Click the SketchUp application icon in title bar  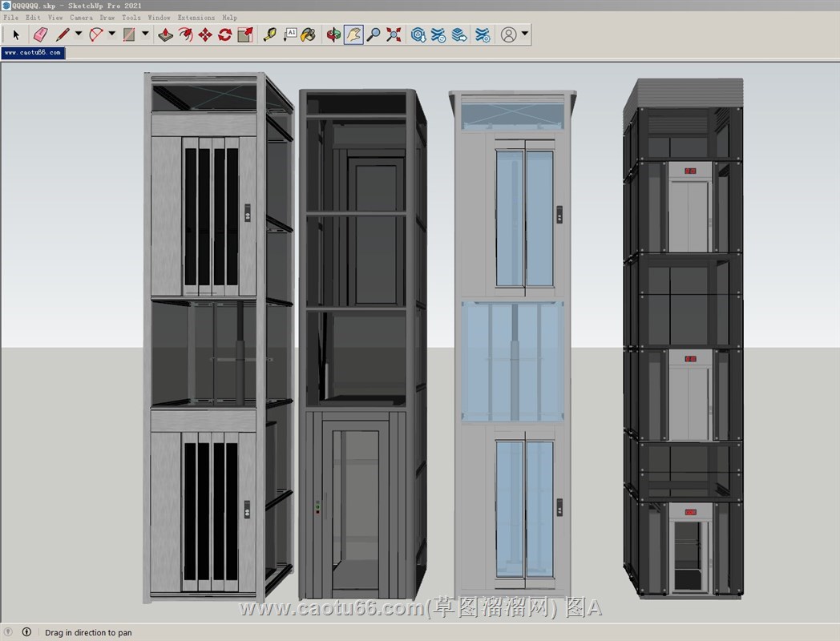[x=6, y=6]
